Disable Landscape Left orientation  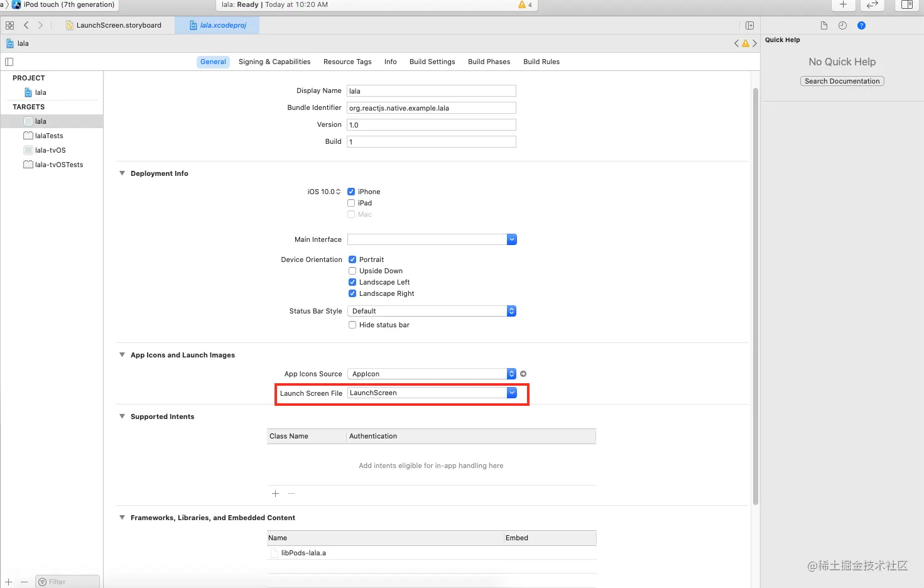[x=352, y=282]
